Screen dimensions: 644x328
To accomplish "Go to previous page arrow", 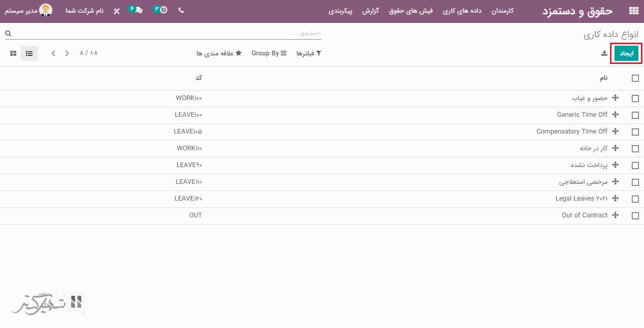I will click(53, 53).
